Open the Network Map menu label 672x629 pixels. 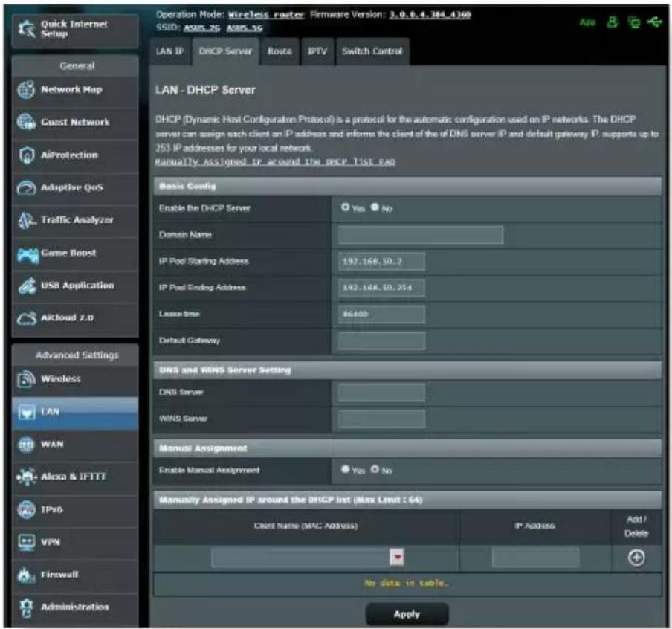71,90
